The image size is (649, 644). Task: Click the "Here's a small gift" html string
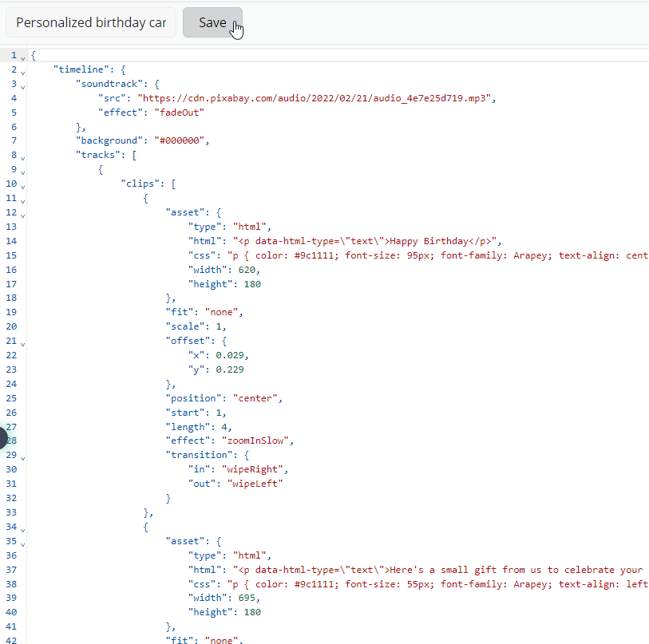(x=441, y=570)
